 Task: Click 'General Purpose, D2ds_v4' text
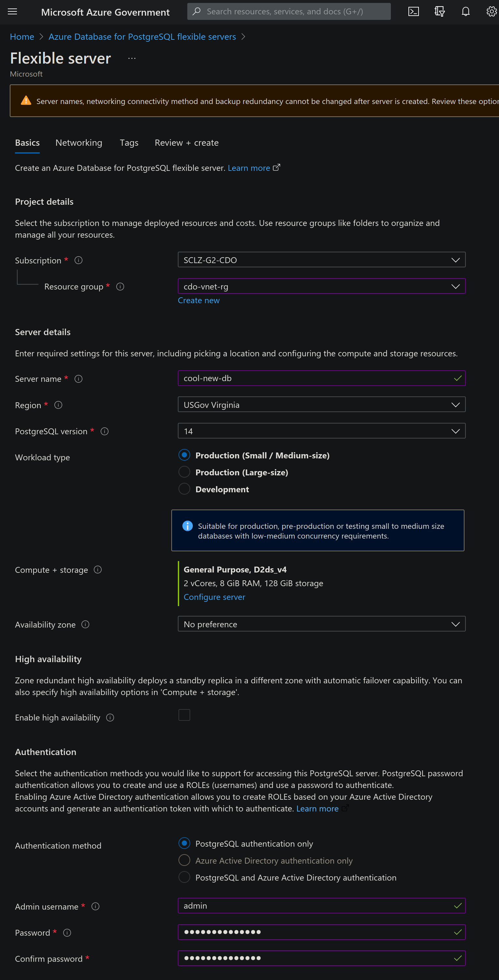(235, 570)
